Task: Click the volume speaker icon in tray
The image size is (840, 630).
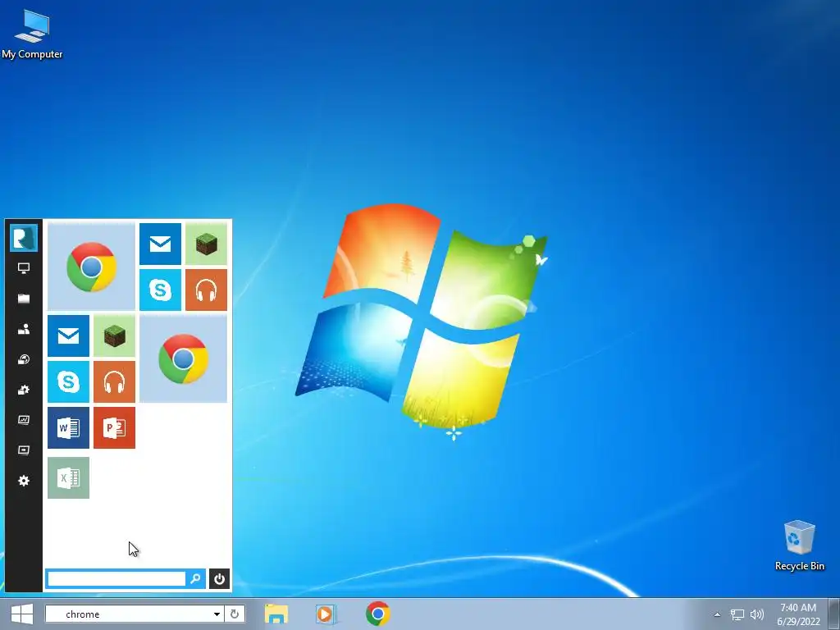Action: [x=757, y=615]
